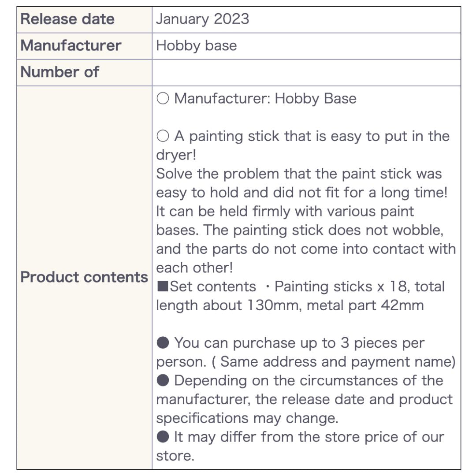Image resolution: width=476 pixels, height=476 pixels.
Task: Click the line starting "Solve the problem"
Action: point(298,174)
